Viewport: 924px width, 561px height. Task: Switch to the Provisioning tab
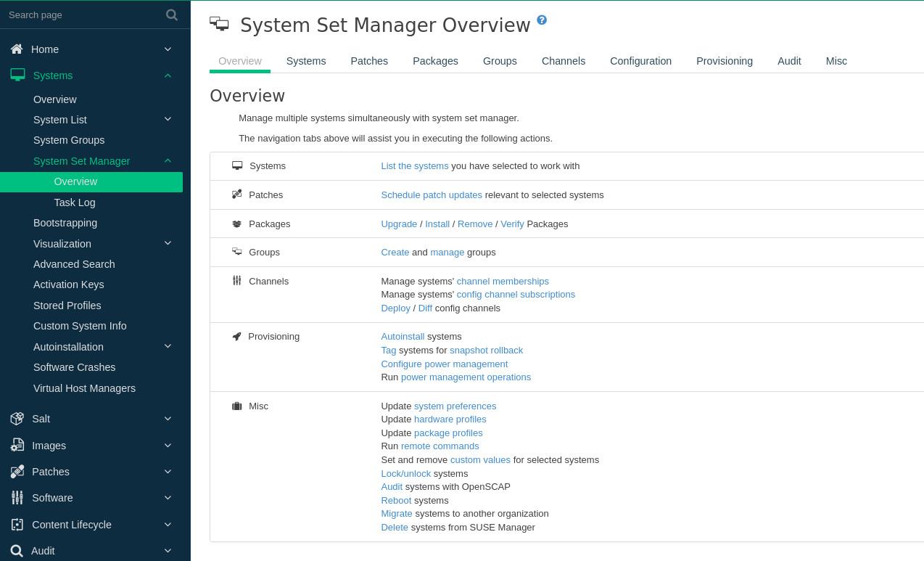pos(724,61)
